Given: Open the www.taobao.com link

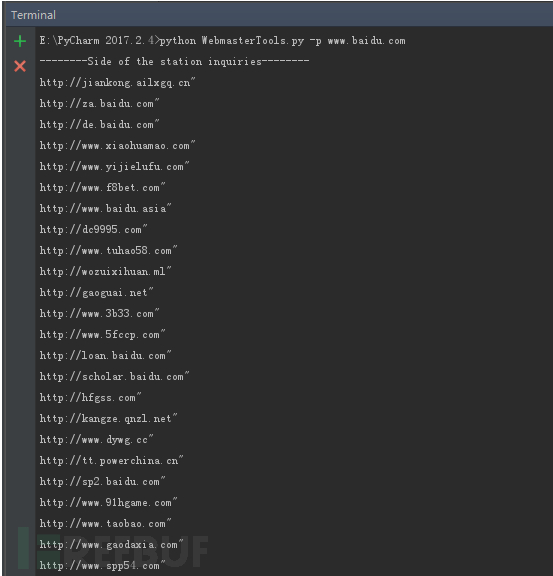Looking at the screenshot, I should tap(105, 523).
